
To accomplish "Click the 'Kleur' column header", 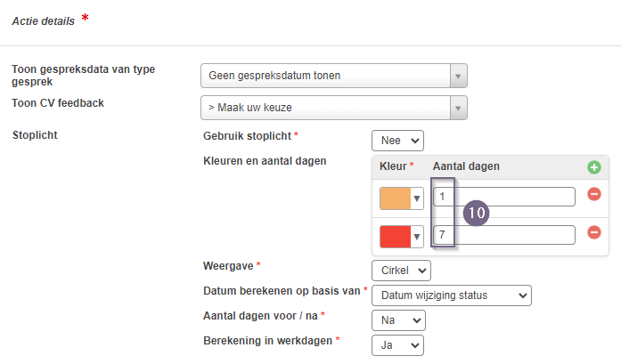I will tap(393, 166).
